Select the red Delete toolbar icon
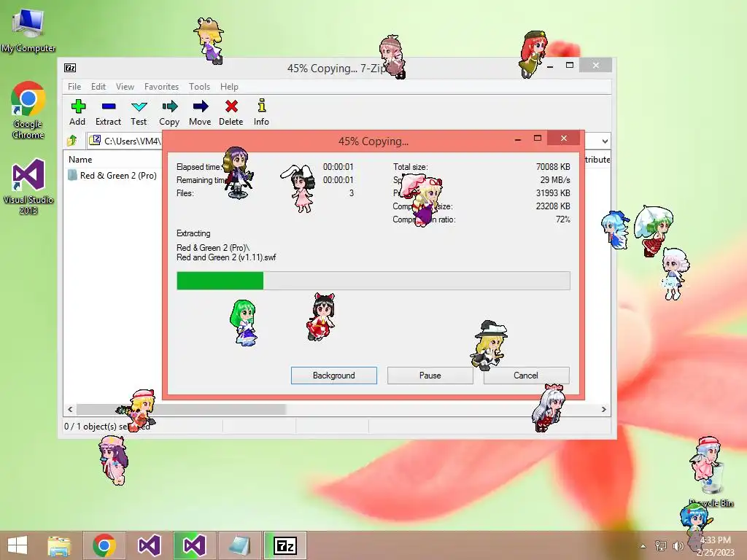 coord(231,112)
